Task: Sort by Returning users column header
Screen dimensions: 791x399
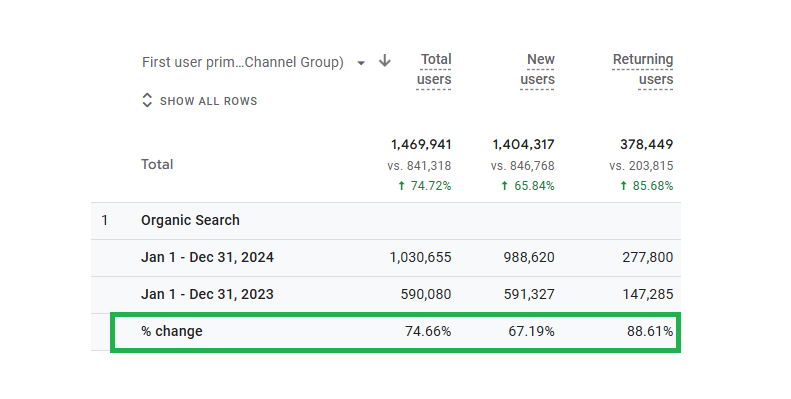Action: 643,70
